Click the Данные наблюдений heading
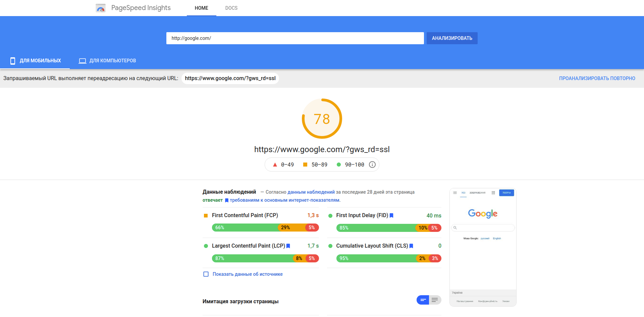644x317 pixels. tap(229, 192)
